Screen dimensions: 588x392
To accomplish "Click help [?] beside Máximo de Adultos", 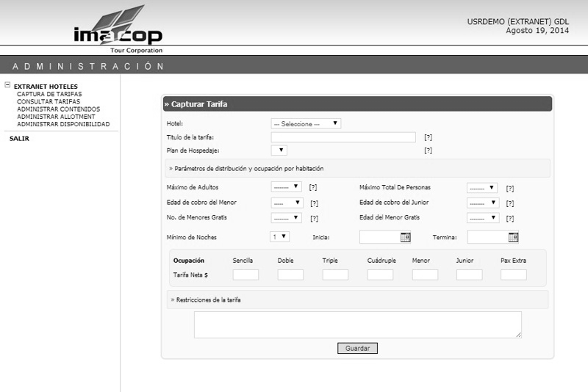I will pos(313,188).
